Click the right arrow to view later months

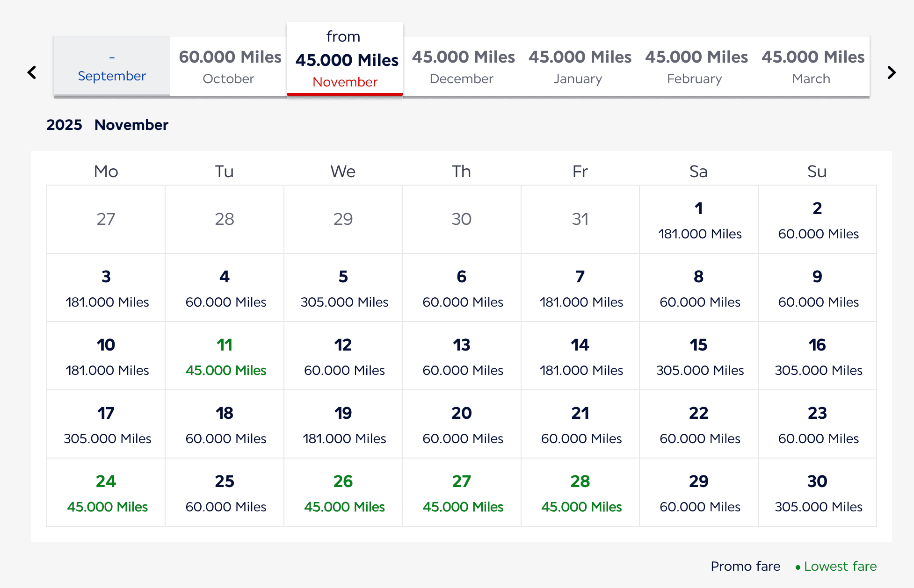point(892,72)
